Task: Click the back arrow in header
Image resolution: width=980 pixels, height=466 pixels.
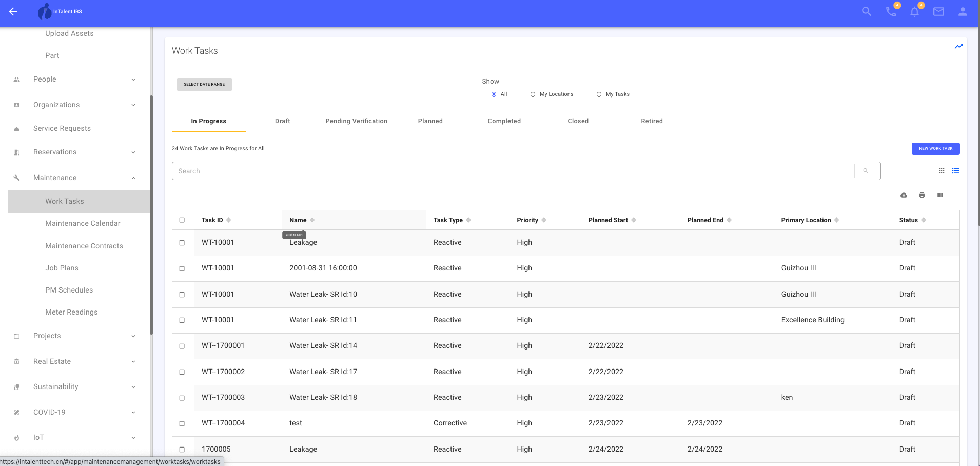Action: [x=13, y=11]
